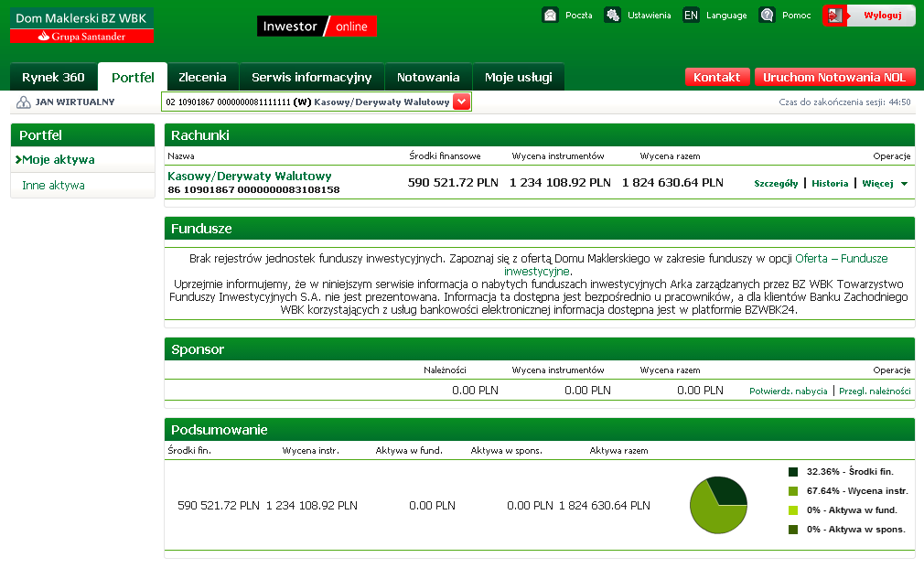Click 1 234 108.92 PLN in Rachunki row
924x579 pixels.
coord(560,183)
